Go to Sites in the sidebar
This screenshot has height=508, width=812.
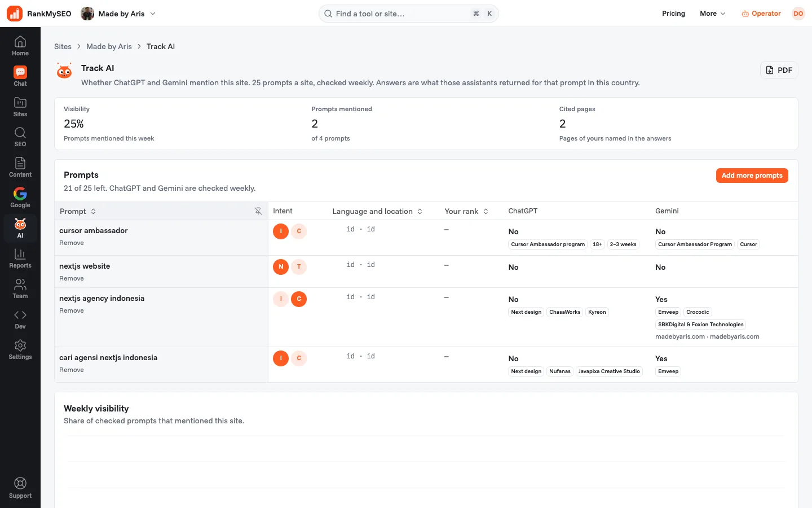click(20, 107)
